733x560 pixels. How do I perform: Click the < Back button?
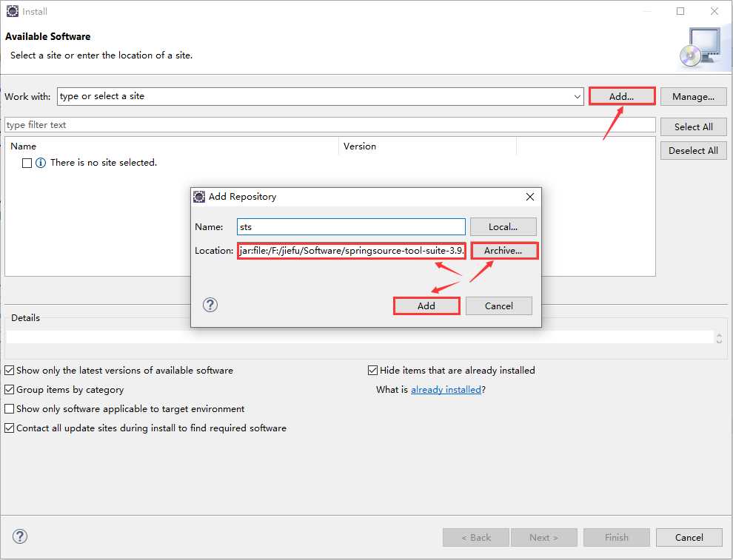point(476,538)
